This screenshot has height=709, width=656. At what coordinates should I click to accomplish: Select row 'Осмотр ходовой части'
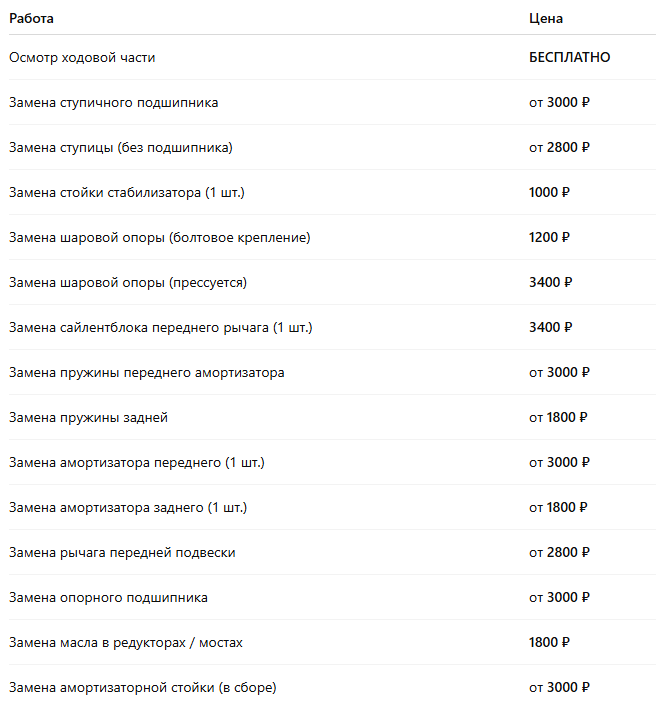[82, 57]
